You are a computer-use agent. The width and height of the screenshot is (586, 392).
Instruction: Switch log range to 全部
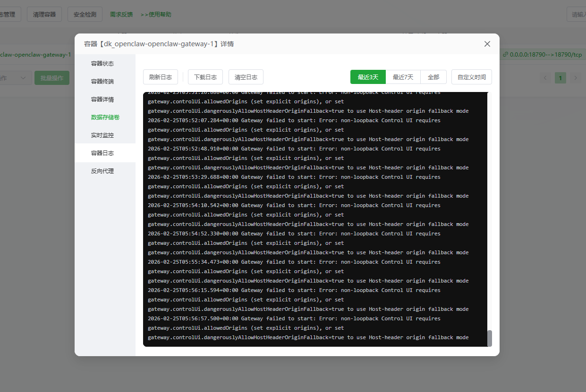[433, 76]
